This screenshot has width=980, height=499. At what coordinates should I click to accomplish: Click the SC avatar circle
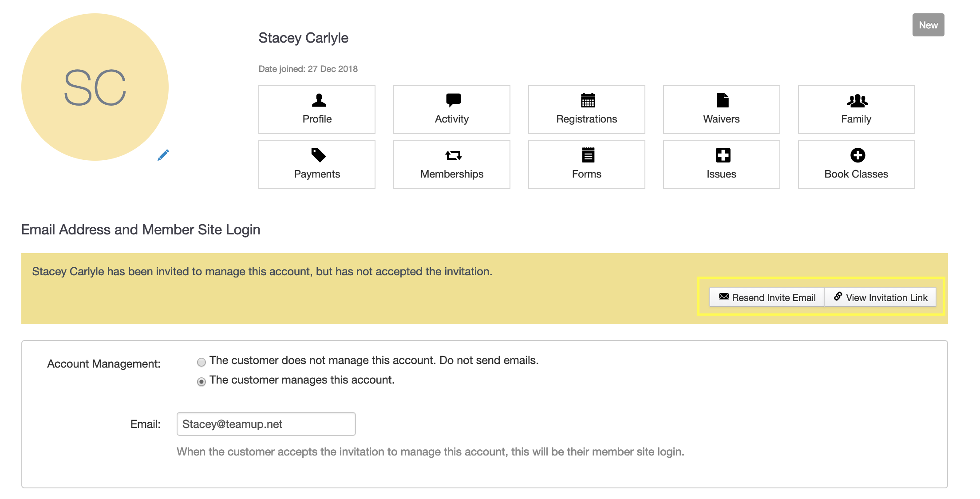pyautogui.click(x=95, y=87)
